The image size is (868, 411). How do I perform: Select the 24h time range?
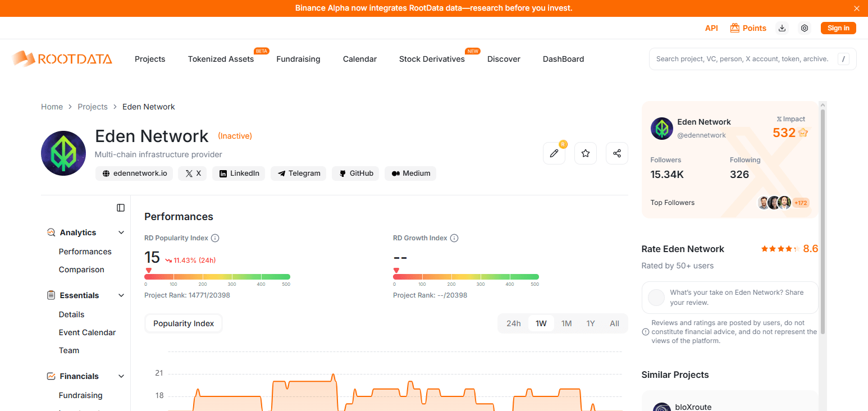(514, 323)
